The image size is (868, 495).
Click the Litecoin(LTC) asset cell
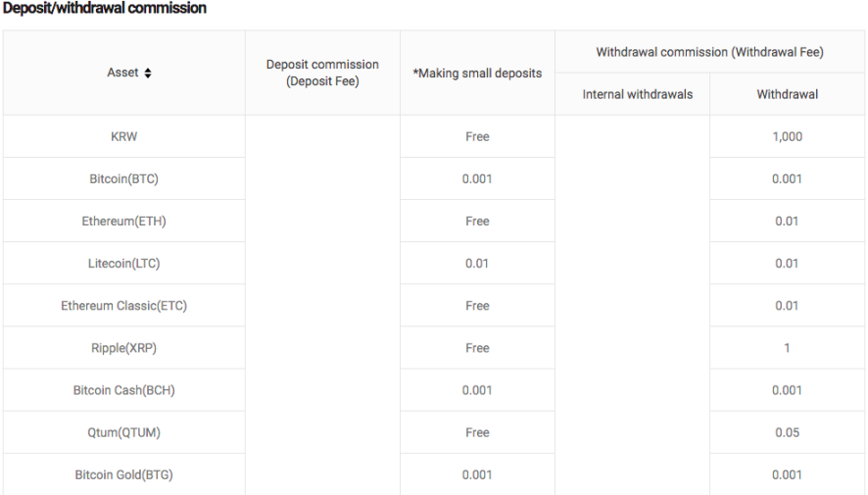click(124, 264)
